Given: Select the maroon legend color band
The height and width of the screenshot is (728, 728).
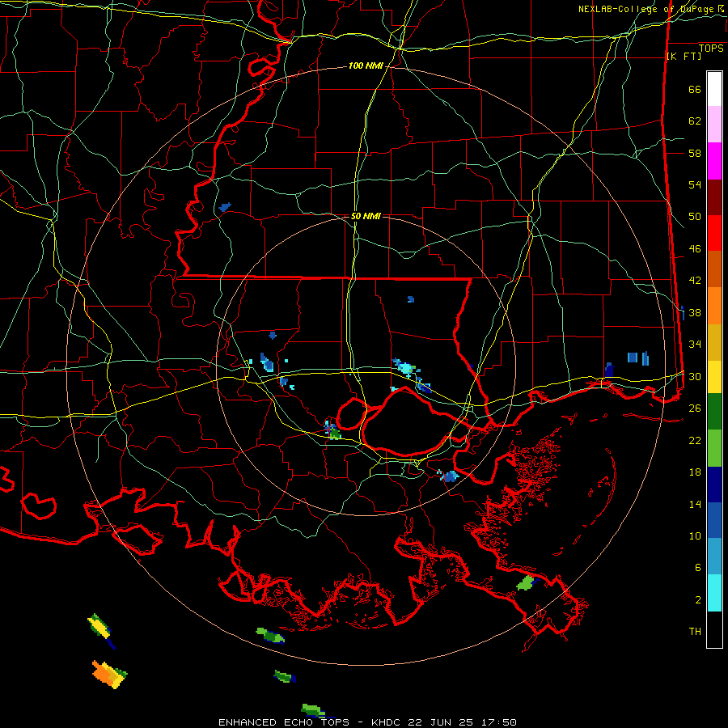Looking at the screenshot, I should pyautogui.click(x=714, y=197).
